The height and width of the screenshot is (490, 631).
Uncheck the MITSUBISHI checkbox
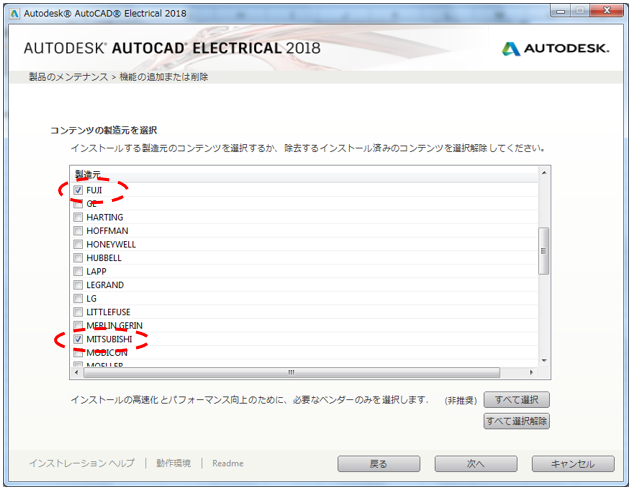pos(78,339)
